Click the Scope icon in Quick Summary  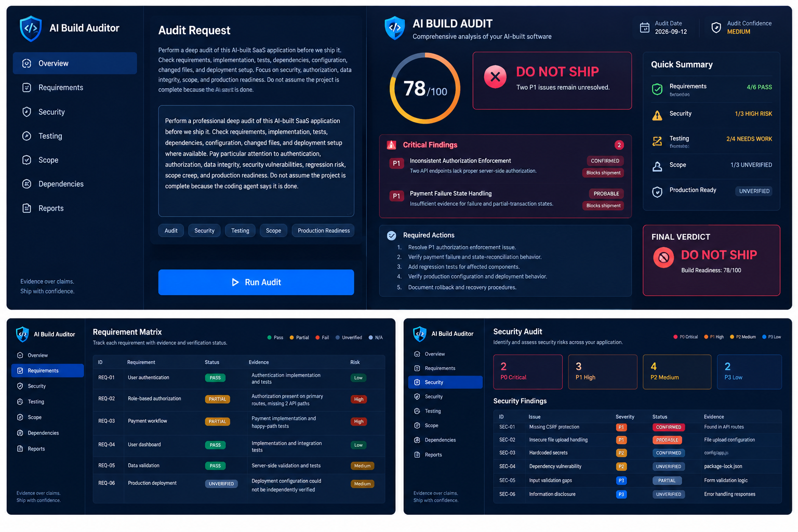(x=657, y=166)
